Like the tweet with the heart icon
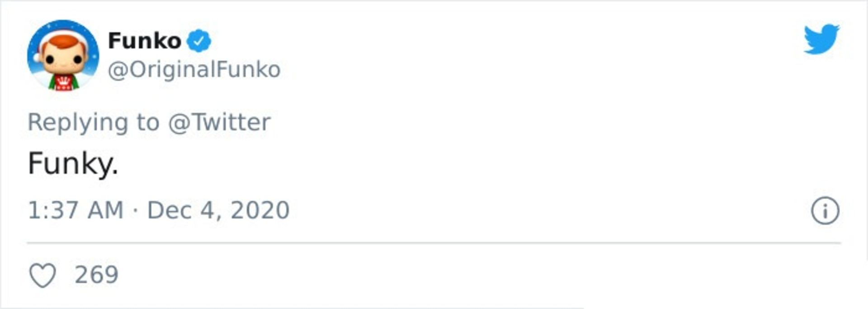 click(x=42, y=275)
